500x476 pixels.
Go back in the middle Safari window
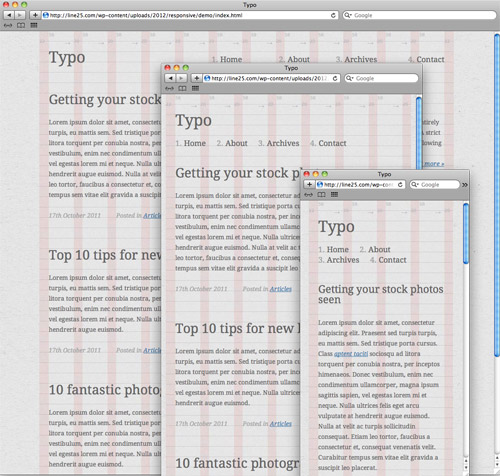[x=170, y=78]
